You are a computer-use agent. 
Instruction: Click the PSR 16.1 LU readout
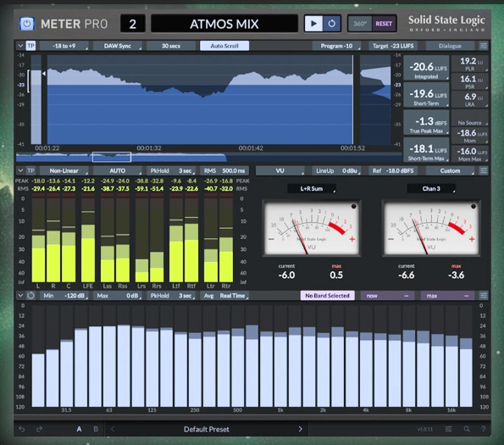pyautogui.click(x=470, y=81)
